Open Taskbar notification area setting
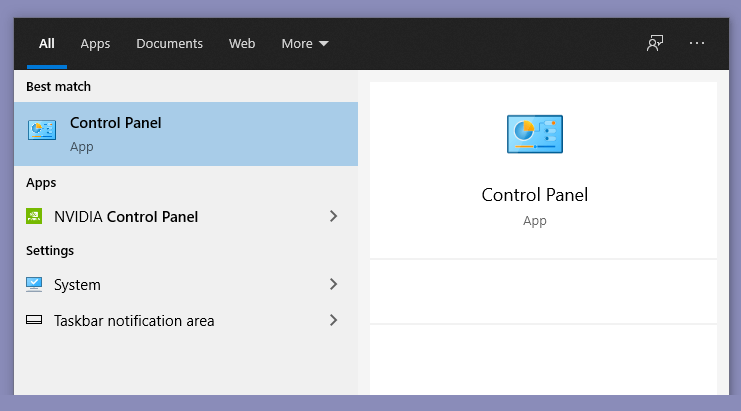 (x=186, y=320)
